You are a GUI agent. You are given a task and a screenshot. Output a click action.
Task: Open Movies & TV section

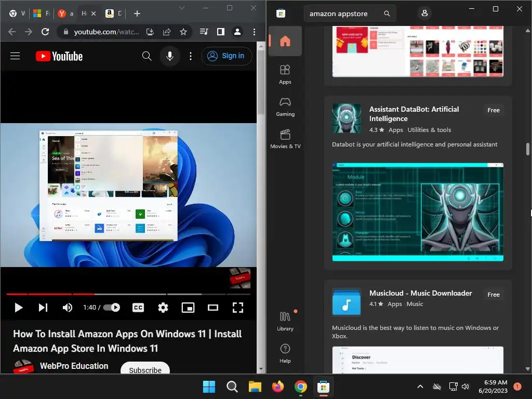[x=285, y=139]
